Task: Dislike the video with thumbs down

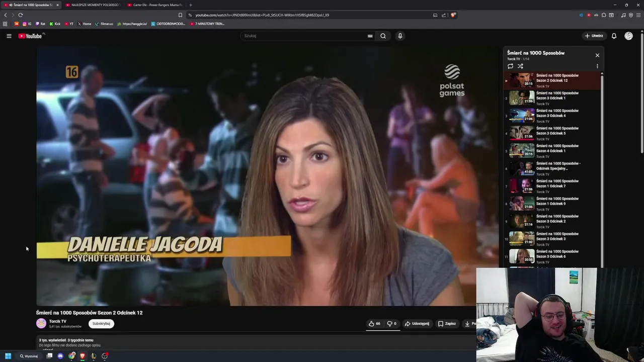Action: (392, 324)
